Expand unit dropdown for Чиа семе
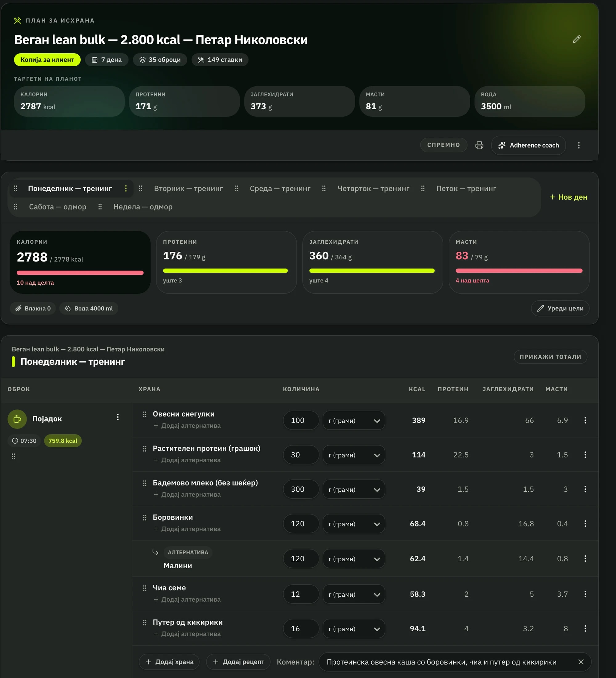The width and height of the screenshot is (616, 678). [354, 594]
